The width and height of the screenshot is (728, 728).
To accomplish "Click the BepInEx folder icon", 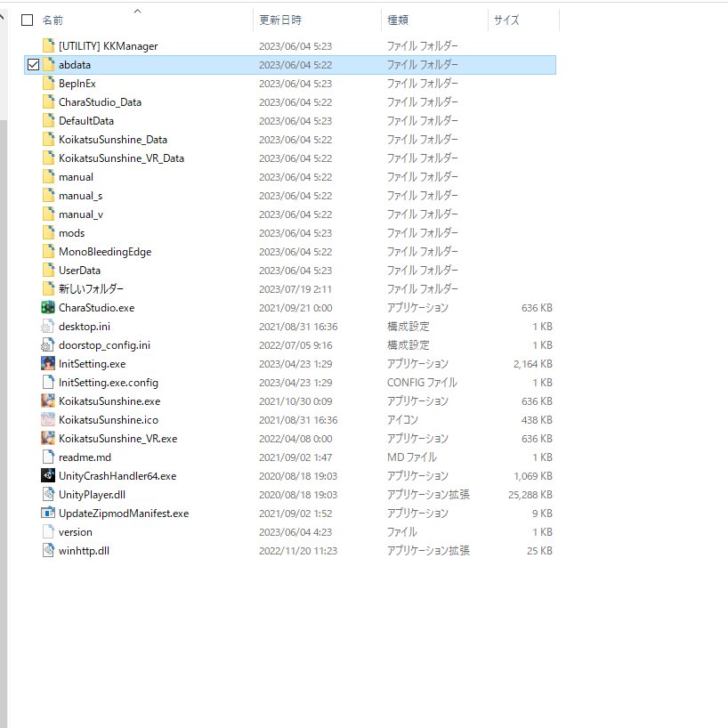I will pyautogui.click(x=48, y=84).
